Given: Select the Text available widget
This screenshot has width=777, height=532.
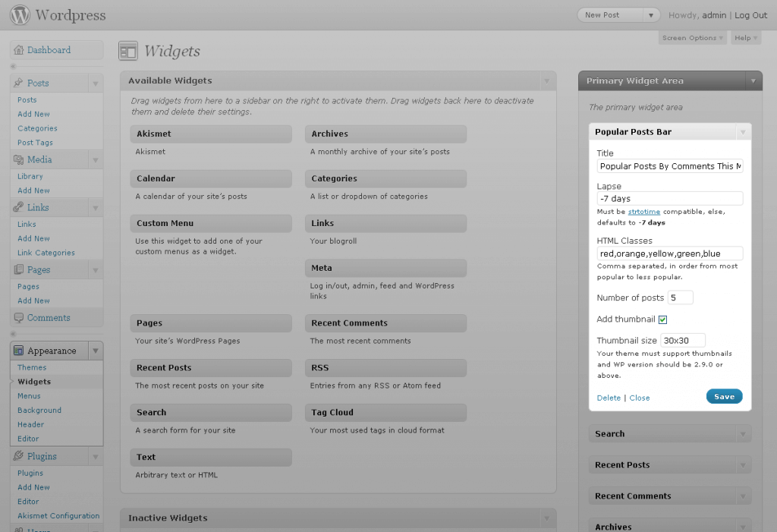Looking at the screenshot, I should pyautogui.click(x=211, y=457).
